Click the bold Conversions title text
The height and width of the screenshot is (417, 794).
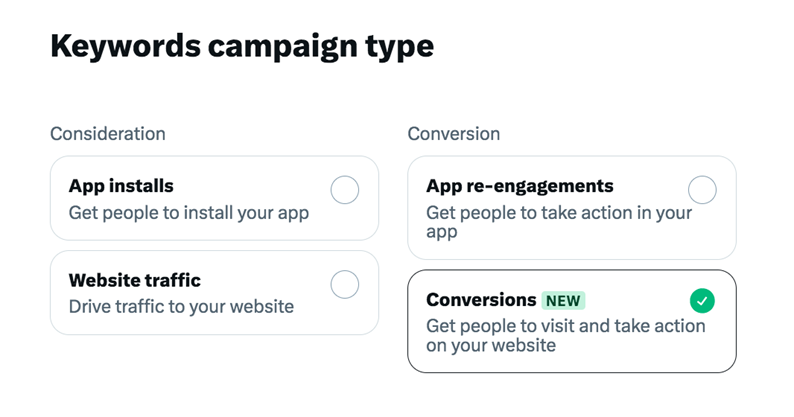coord(481,300)
